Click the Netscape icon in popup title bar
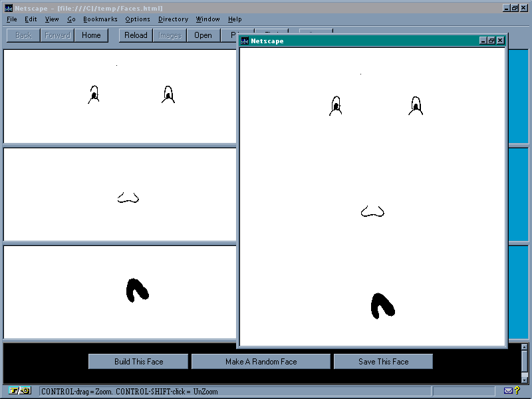532x399 pixels. click(x=244, y=41)
